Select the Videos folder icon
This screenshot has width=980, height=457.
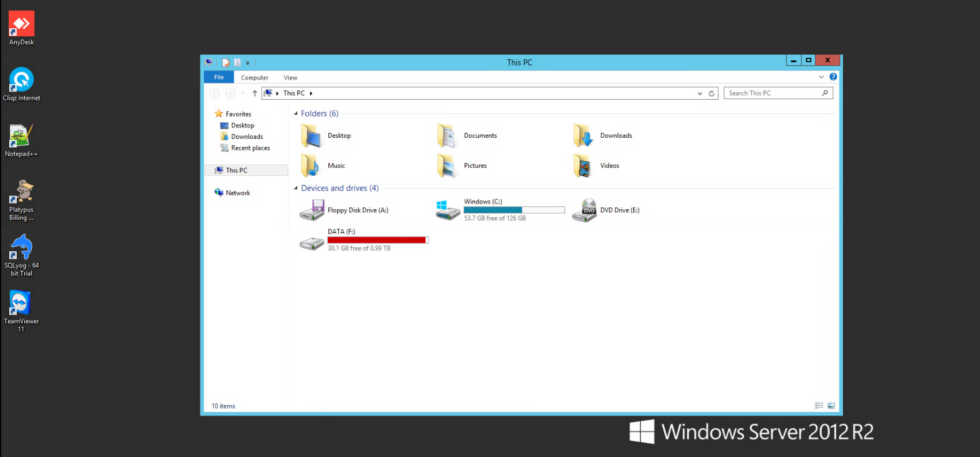[x=583, y=166]
